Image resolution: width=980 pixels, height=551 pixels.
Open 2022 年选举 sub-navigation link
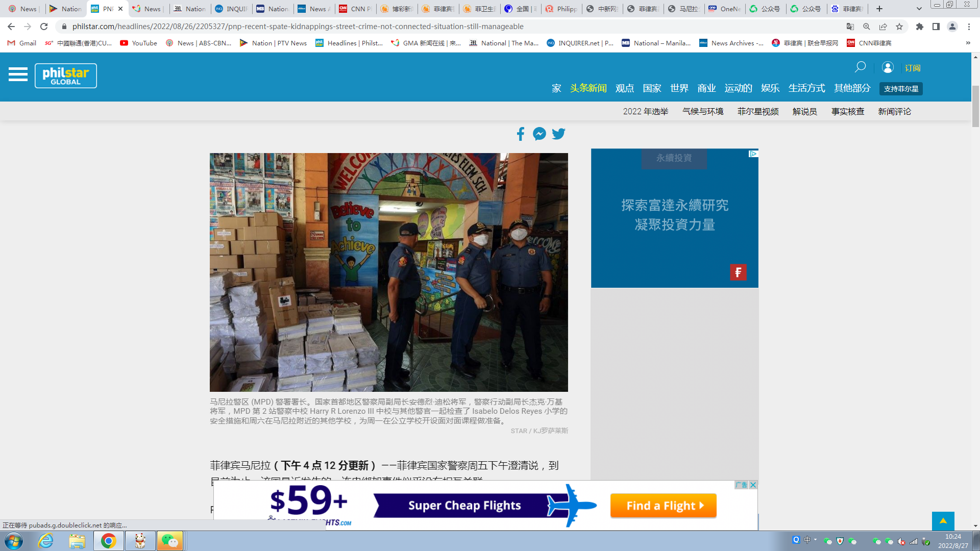click(x=645, y=111)
